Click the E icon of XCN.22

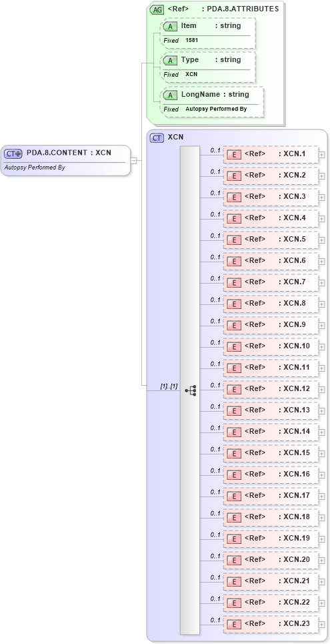coord(234,603)
